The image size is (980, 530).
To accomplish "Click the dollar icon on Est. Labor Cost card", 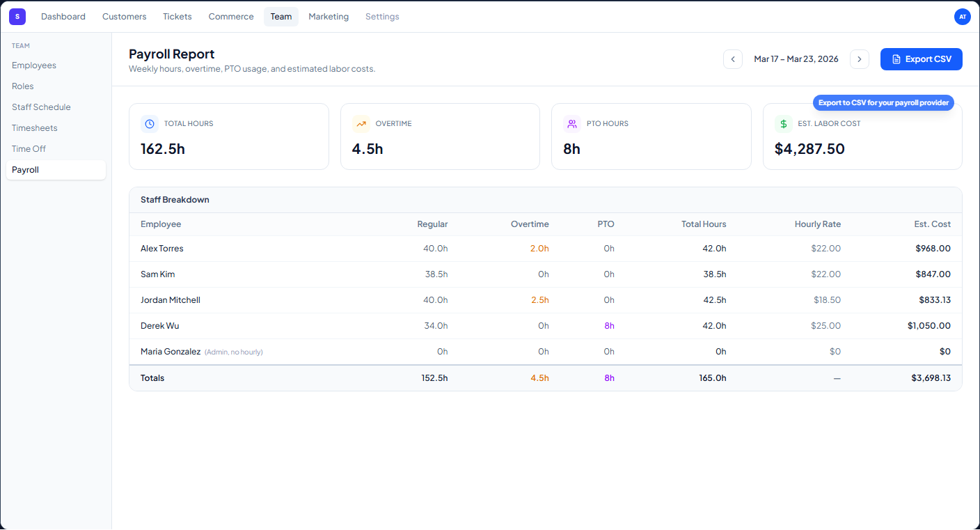I will [784, 124].
